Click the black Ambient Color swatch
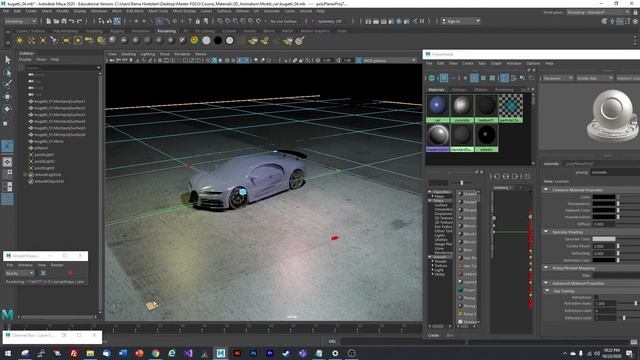 [604, 210]
